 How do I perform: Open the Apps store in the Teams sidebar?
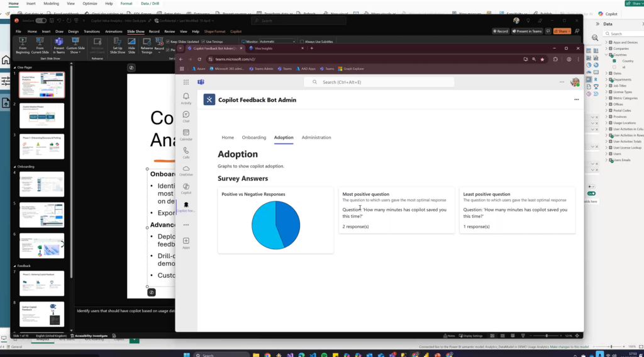[x=186, y=243]
